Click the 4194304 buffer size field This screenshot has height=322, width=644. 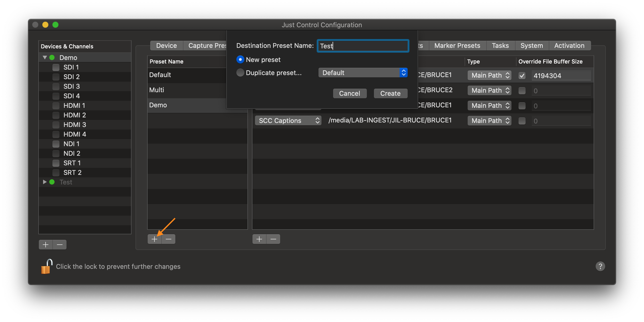pyautogui.click(x=561, y=76)
